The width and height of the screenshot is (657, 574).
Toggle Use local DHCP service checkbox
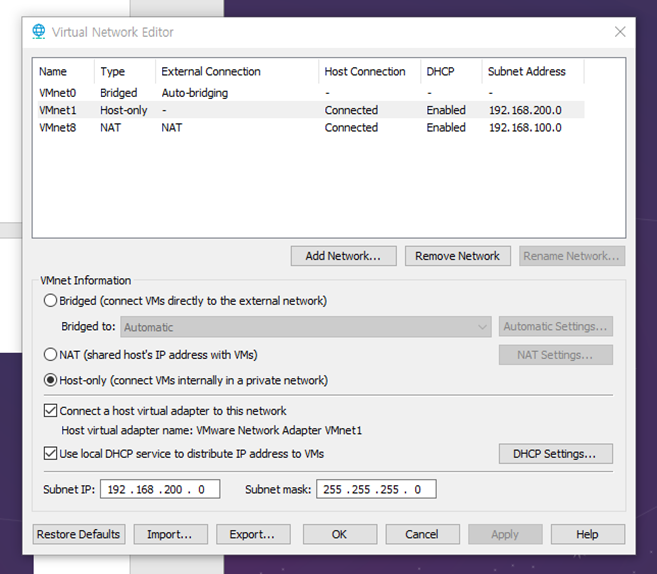(x=50, y=453)
